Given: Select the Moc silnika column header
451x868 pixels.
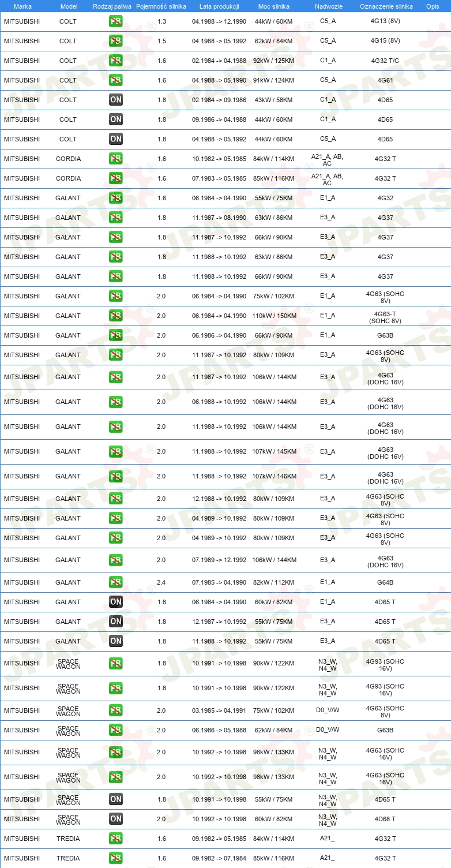Looking at the screenshot, I should pyautogui.click(x=274, y=6).
